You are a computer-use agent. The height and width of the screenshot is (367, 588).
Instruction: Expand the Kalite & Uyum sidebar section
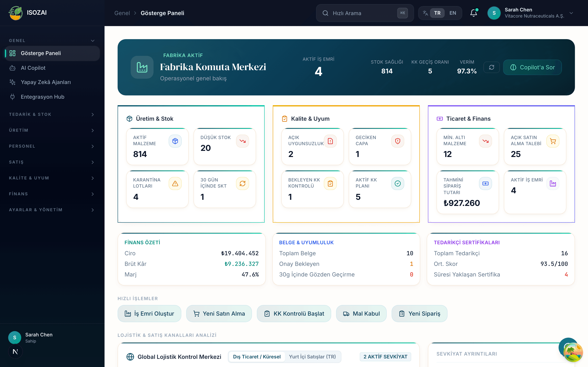coord(51,178)
